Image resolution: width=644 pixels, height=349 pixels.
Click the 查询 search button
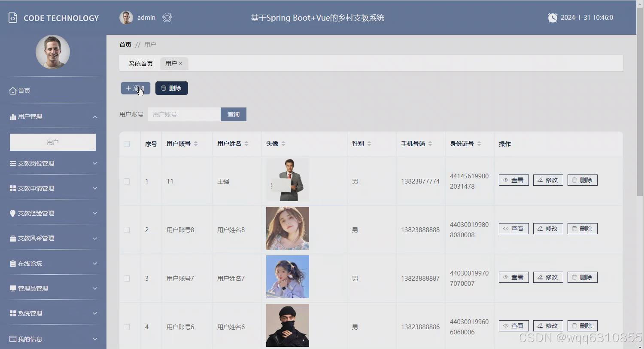[234, 114]
